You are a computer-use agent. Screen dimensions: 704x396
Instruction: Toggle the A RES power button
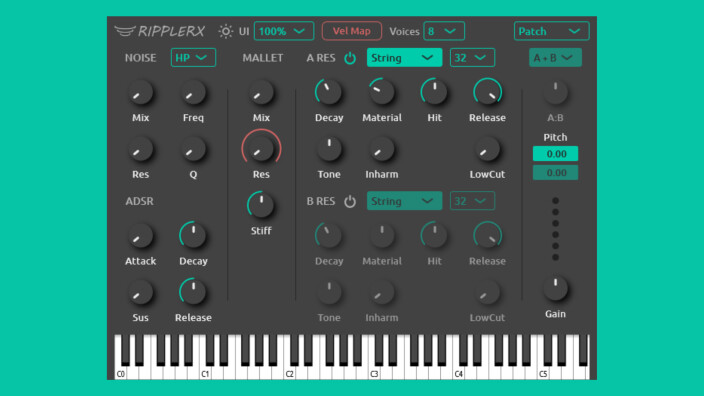pos(350,58)
